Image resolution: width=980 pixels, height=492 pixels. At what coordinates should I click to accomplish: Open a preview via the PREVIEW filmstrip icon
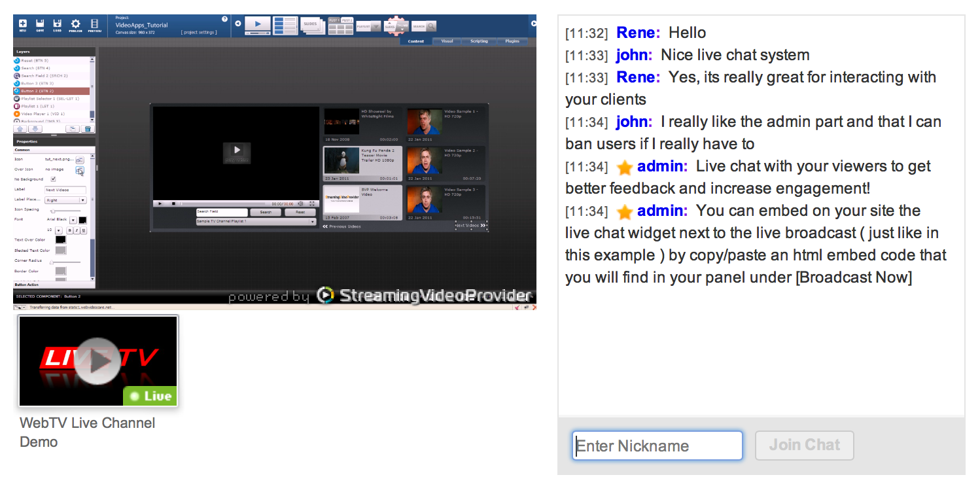pyautogui.click(x=96, y=25)
